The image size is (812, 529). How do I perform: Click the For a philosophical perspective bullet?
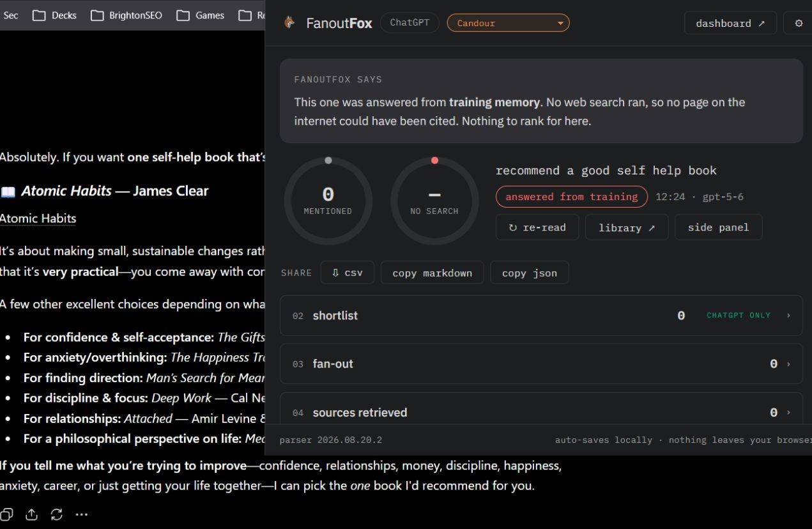(x=144, y=439)
